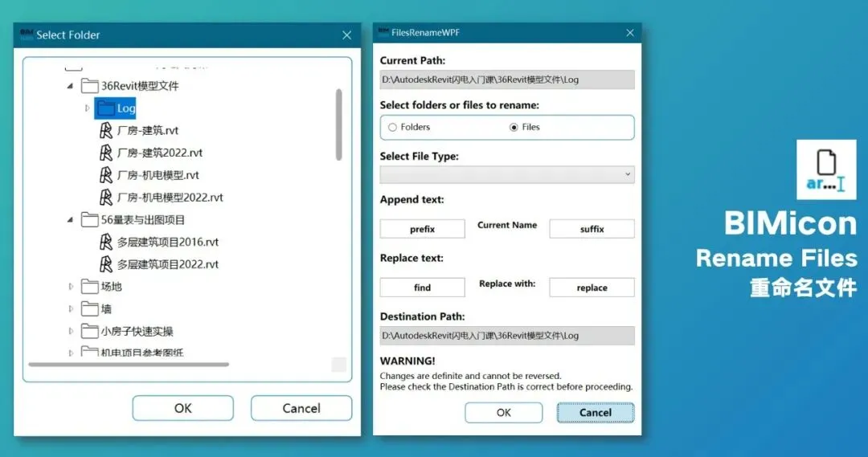Click OK in Select Folder dialog
Screen dimensions: 868x457
(x=182, y=408)
